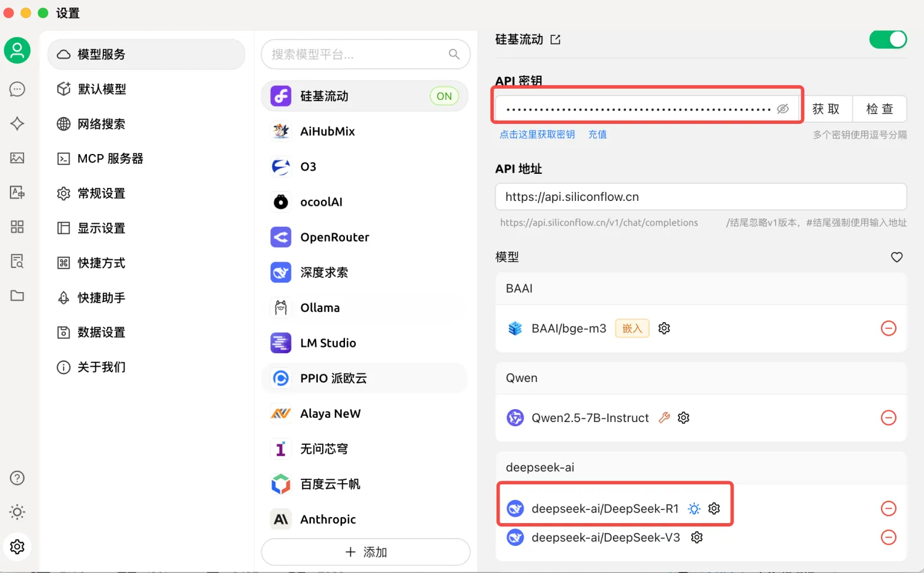Click the search magnifier in provider search
Image resolution: width=924 pixels, height=573 pixels.
[x=454, y=54]
